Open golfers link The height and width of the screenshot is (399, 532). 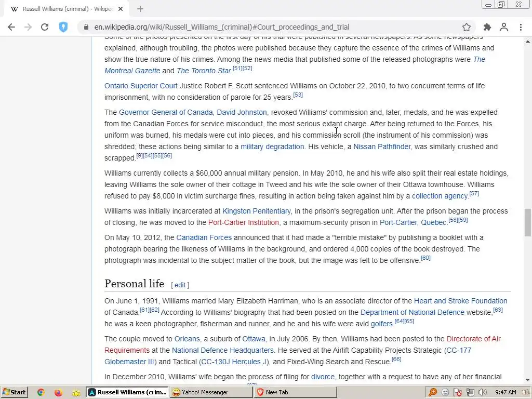coord(381,324)
